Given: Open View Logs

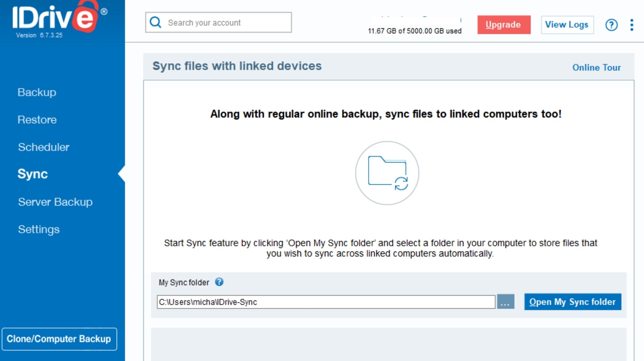Looking at the screenshot, I should [567, 25].
